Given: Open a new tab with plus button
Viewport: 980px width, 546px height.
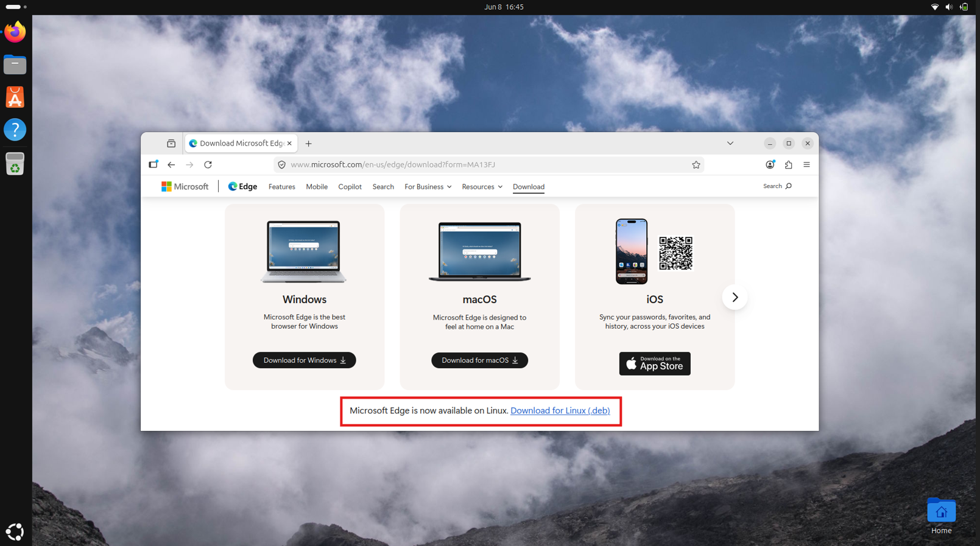Looking at the screenshot, I should point(308,144).
